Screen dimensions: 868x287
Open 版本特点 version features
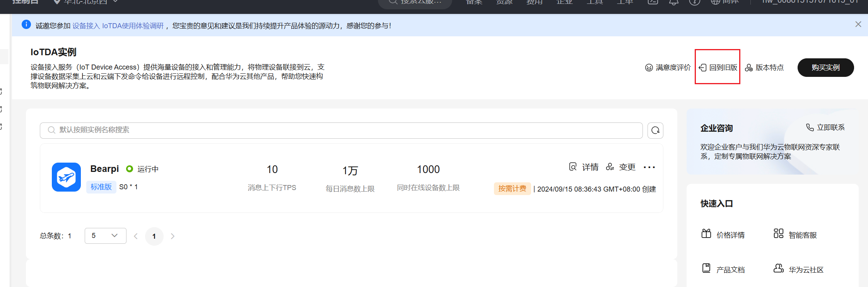point(769,68)
